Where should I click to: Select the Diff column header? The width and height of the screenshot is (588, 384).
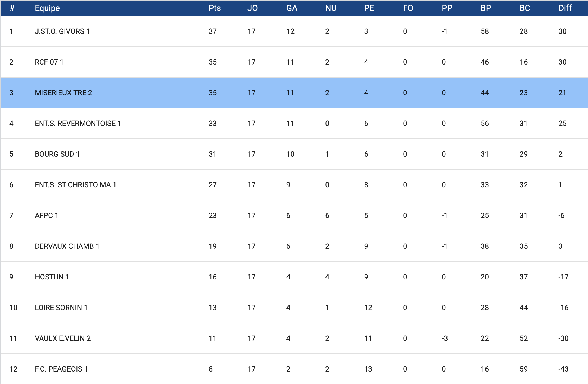[565, 8]
